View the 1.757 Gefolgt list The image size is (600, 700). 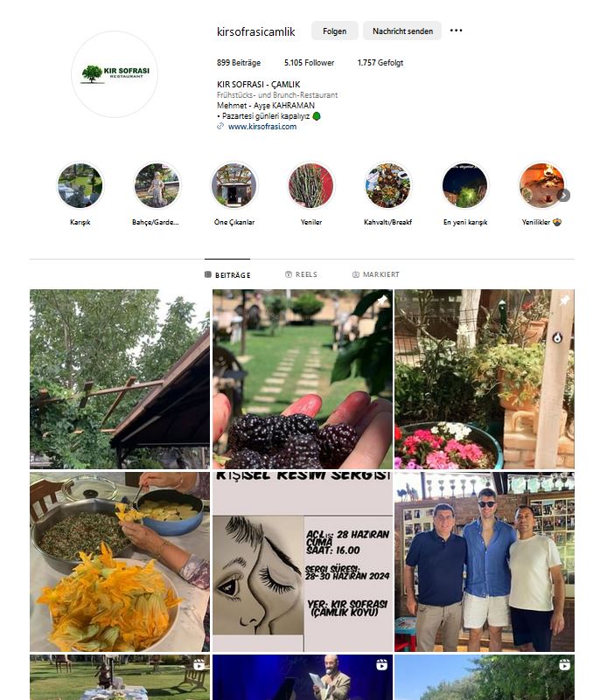(380, 63)
